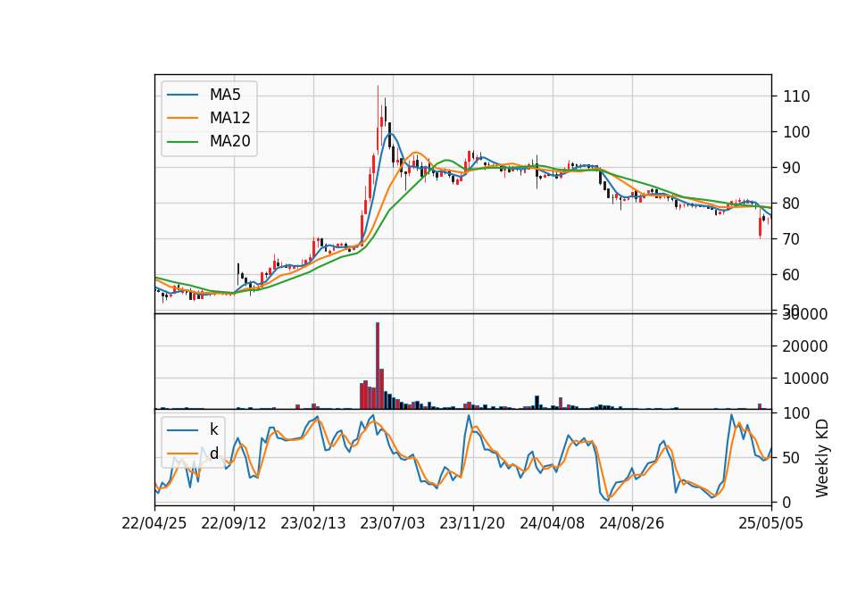This screenshot has width=857, height=616.
Task: Click the green MA20 legend line sample
Action: (x=182, y=142)
